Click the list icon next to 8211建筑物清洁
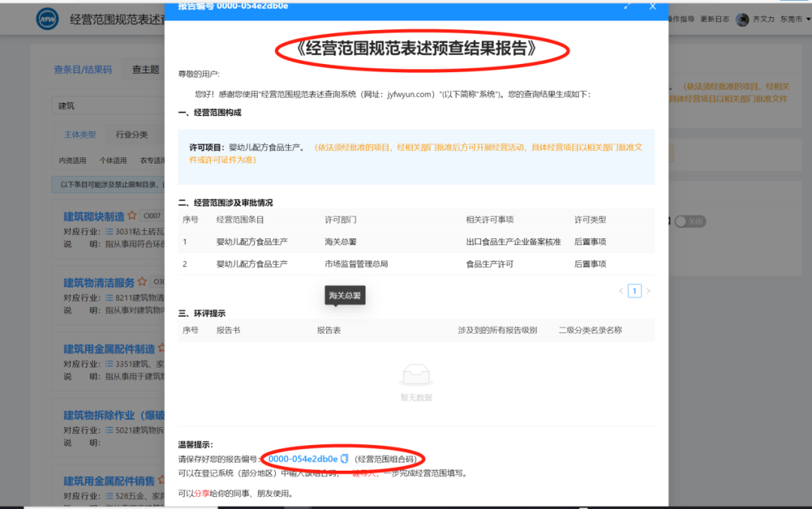The width and height of the screenshot is (812, 509). (109, 298)
